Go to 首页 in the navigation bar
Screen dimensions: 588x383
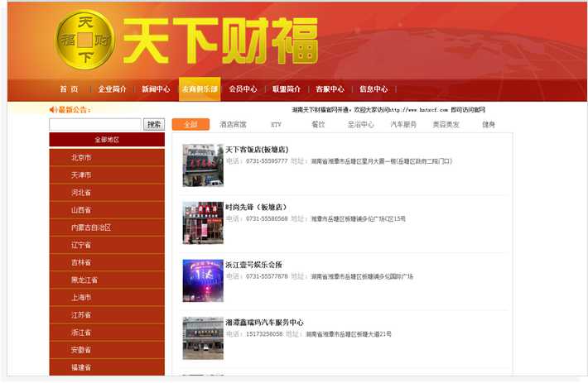(69, 89)
